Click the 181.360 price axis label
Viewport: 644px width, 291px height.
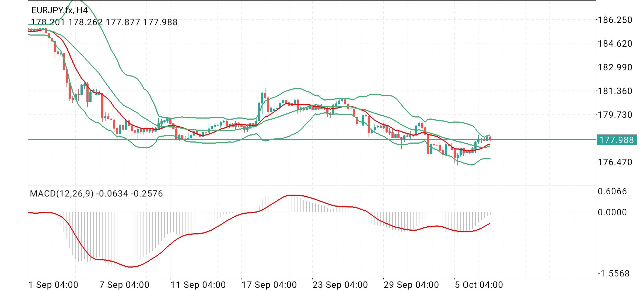[615, 91]
